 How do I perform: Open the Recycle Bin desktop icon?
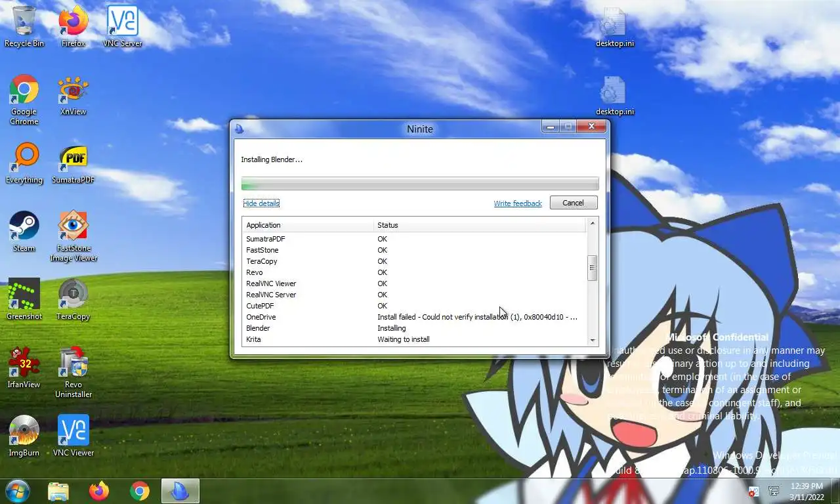(24, 26)
